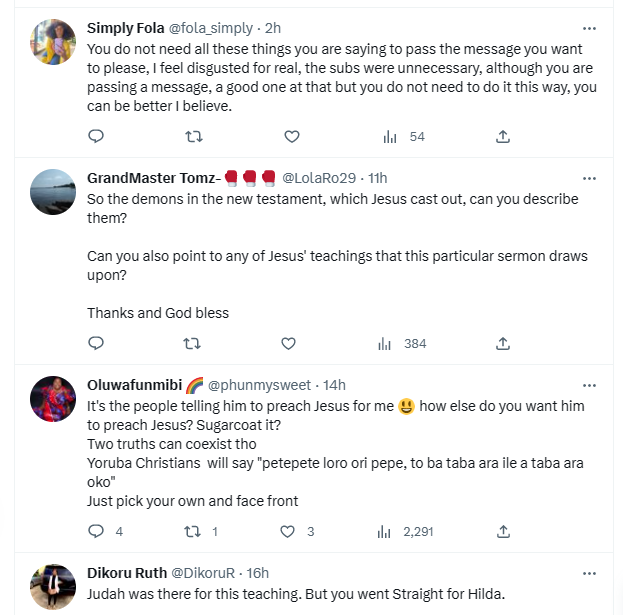623x615 pixels.
Task: Share Simply Fola's tweet
Action: click(x=503, y=136)
